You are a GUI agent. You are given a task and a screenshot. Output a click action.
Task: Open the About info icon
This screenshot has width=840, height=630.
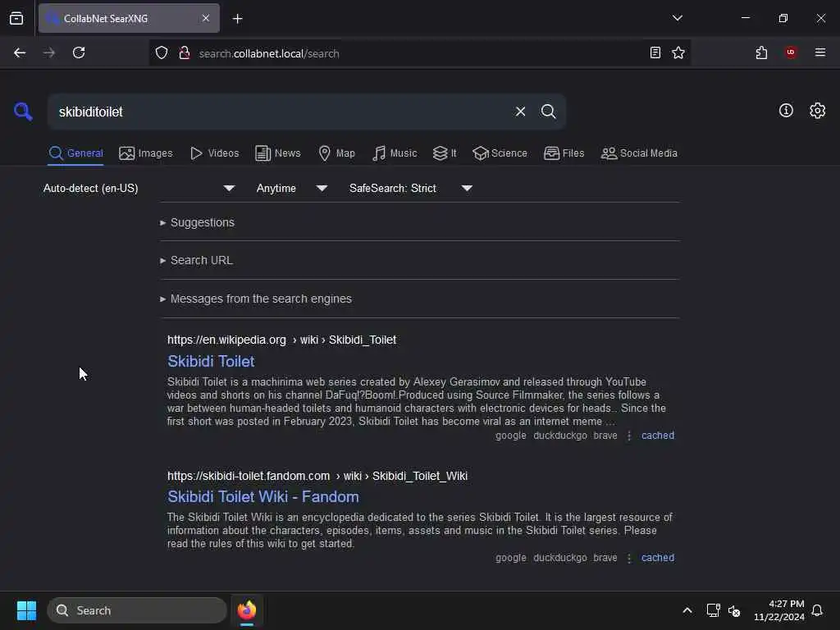click(x=786, y=111)
